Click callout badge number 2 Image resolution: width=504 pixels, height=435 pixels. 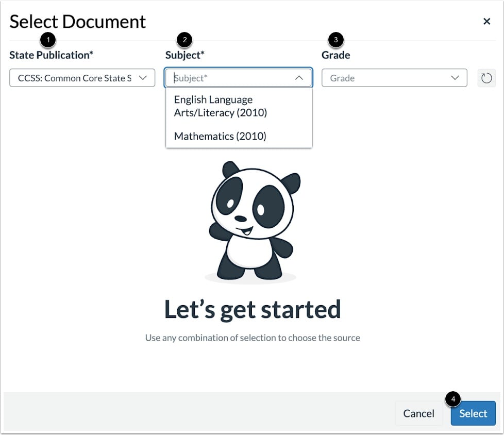184,40
